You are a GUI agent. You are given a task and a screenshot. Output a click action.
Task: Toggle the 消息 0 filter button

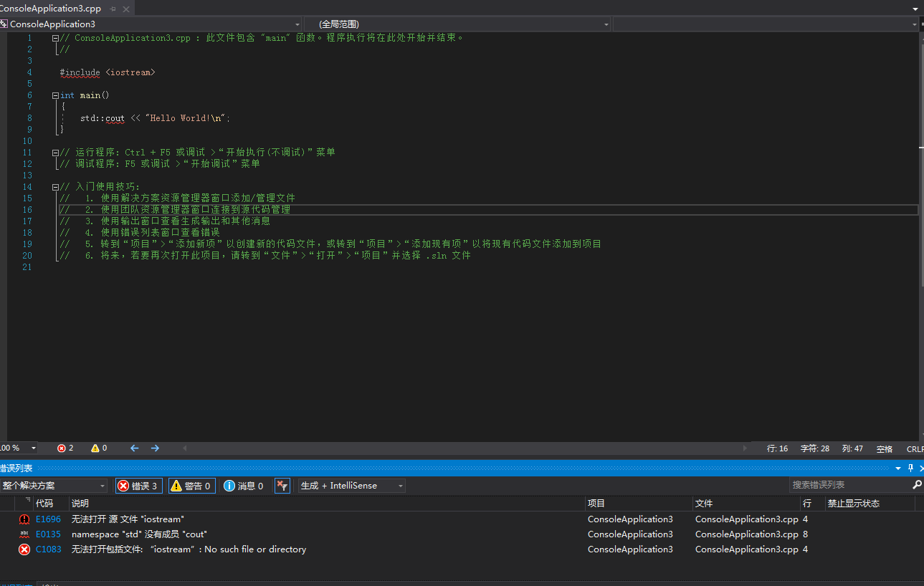[244, 486]
